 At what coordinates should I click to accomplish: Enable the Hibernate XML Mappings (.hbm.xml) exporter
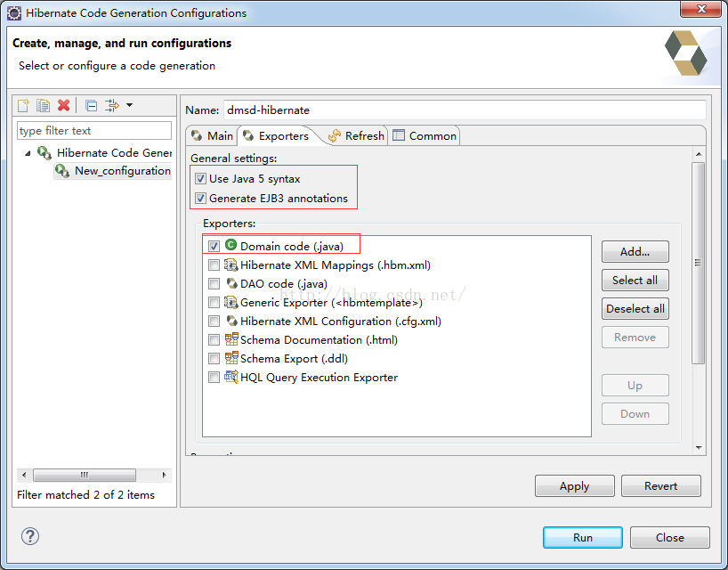[214, 265]
